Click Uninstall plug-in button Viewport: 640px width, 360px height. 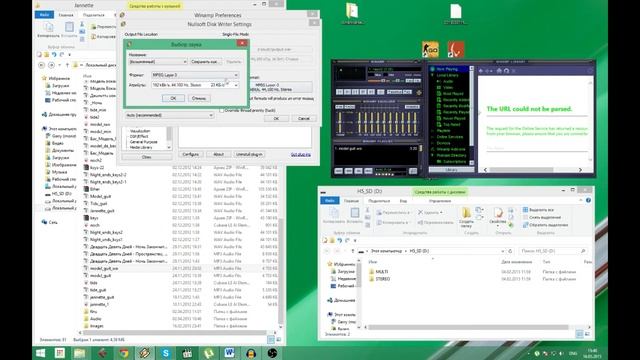249,154
